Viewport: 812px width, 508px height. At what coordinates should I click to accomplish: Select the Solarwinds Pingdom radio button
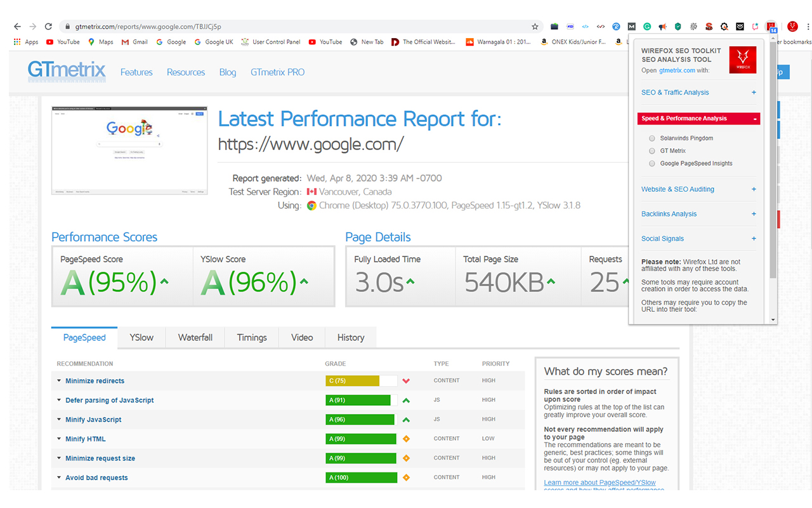tap(652, 138)
